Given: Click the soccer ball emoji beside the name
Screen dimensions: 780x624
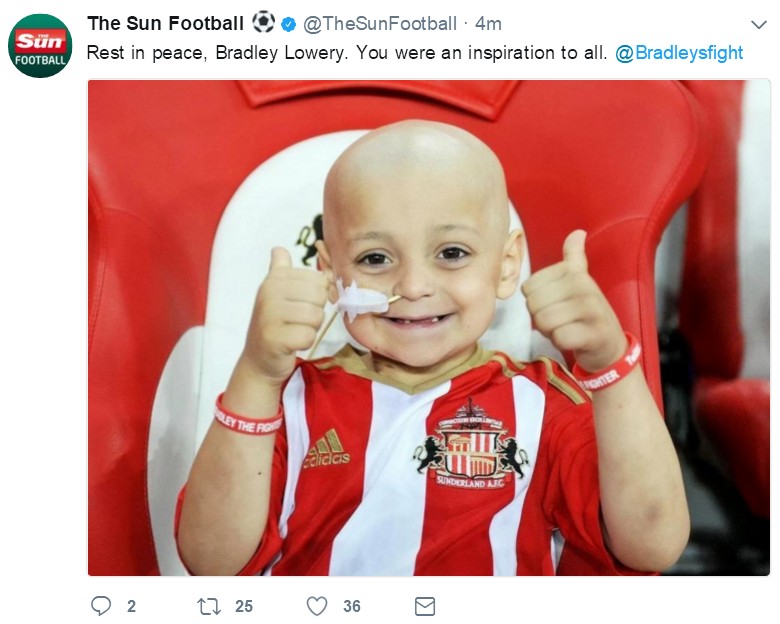Looking at the screenshot, I should click(x=263, y=22).
